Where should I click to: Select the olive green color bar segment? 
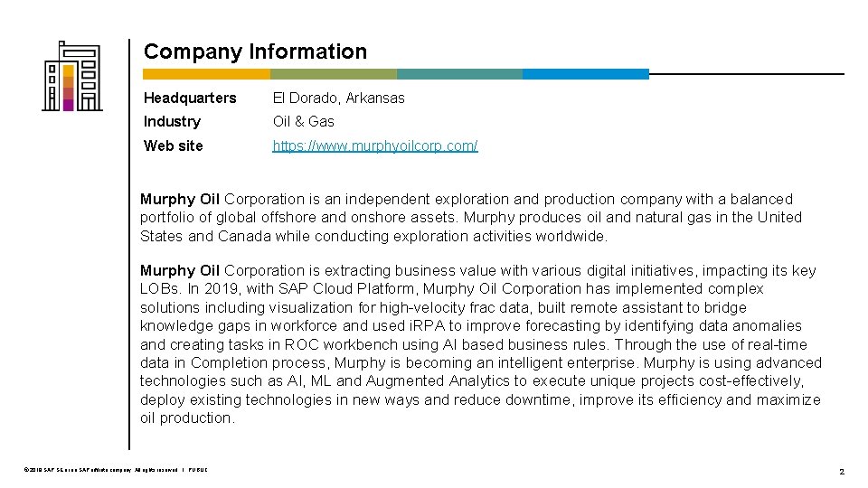tap(333, 74)
